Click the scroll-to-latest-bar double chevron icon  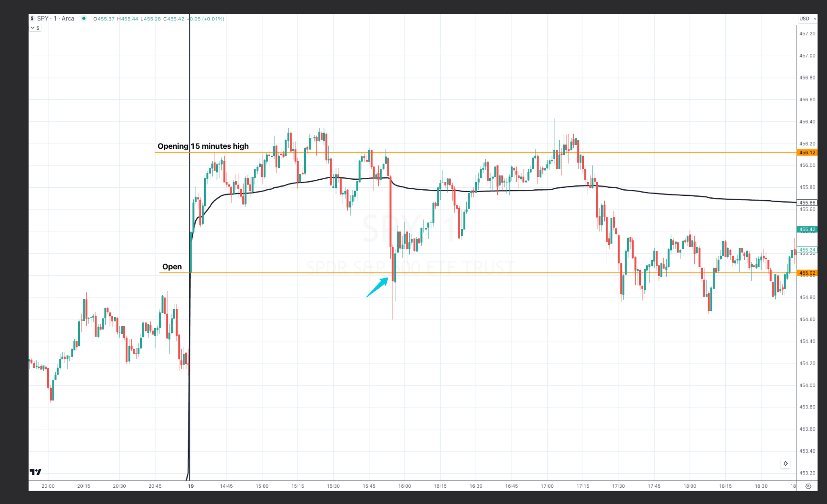tap(785, 464)
